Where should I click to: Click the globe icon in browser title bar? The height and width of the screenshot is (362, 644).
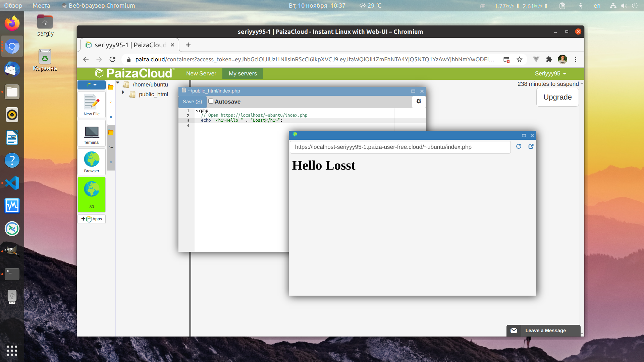[295, 134]
